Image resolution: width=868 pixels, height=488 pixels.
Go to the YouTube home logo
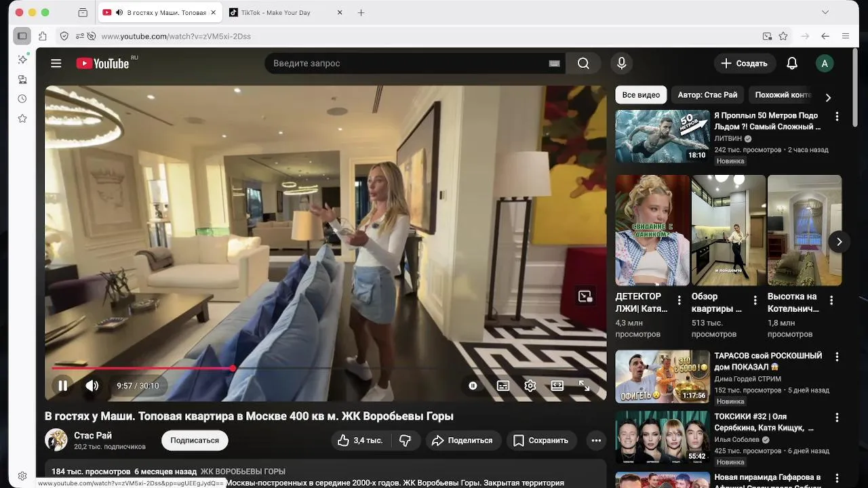(102, 63)
